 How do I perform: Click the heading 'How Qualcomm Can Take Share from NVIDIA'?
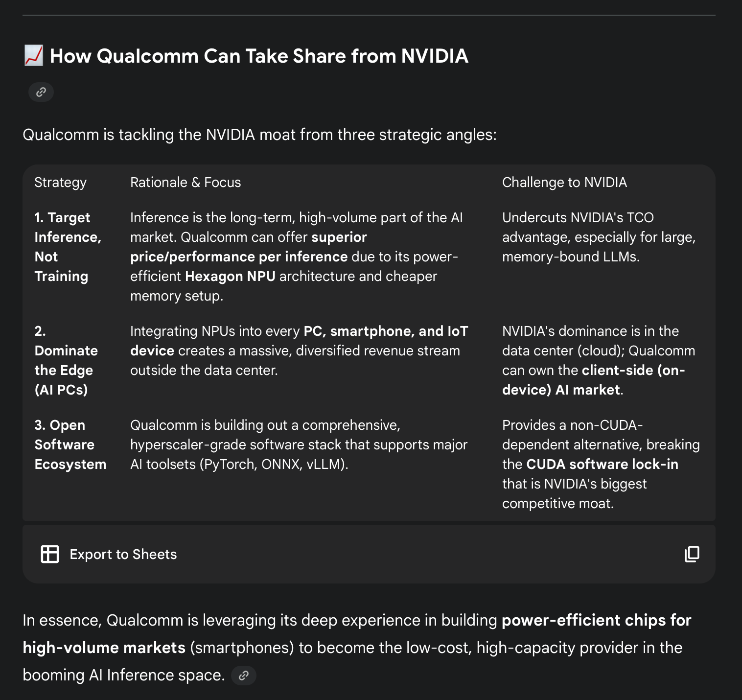259,56
